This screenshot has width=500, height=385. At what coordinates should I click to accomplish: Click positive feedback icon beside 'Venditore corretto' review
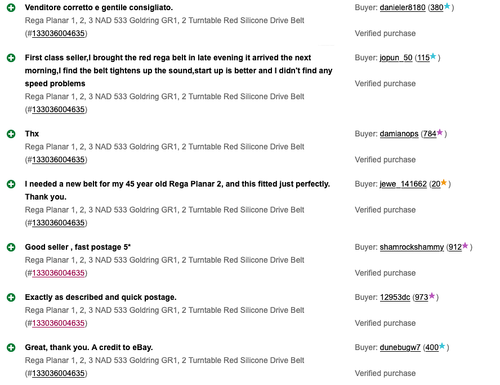11,7
